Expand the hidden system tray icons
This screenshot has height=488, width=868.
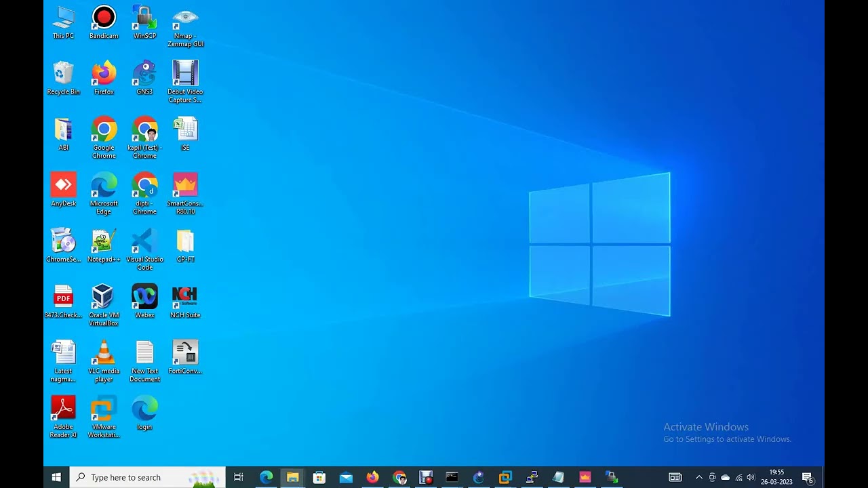point(699,477)
